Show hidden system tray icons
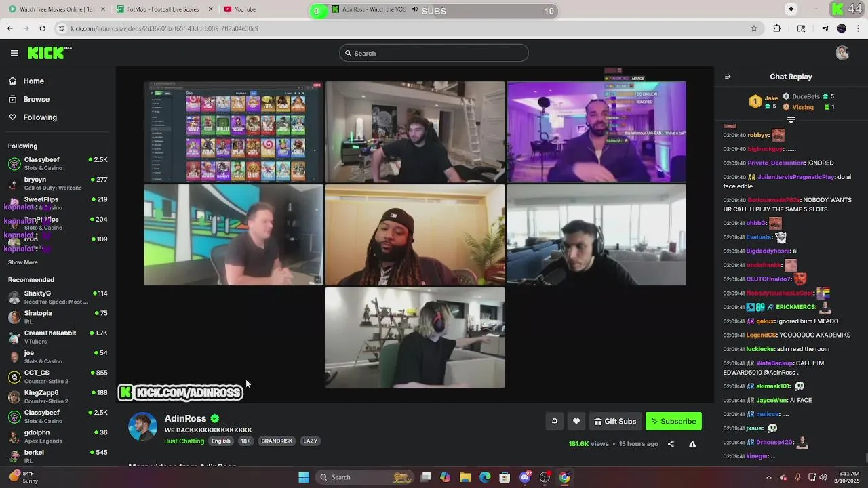868x488 pixels. 768,477
